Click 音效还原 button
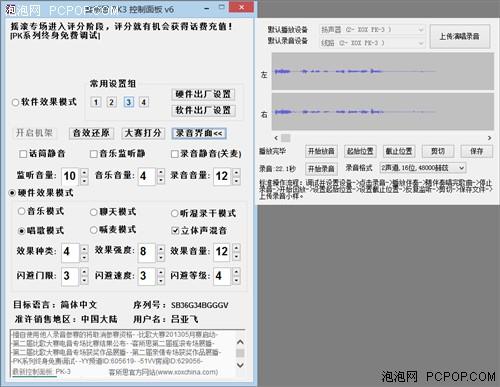500x387 pixels. tap(91, 133)
